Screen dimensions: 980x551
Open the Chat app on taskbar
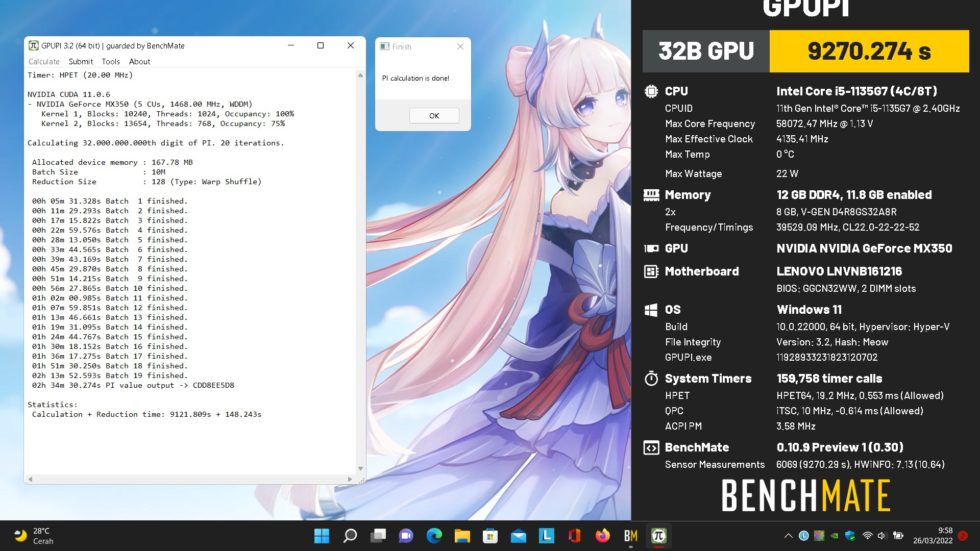(x=406, y=536)
